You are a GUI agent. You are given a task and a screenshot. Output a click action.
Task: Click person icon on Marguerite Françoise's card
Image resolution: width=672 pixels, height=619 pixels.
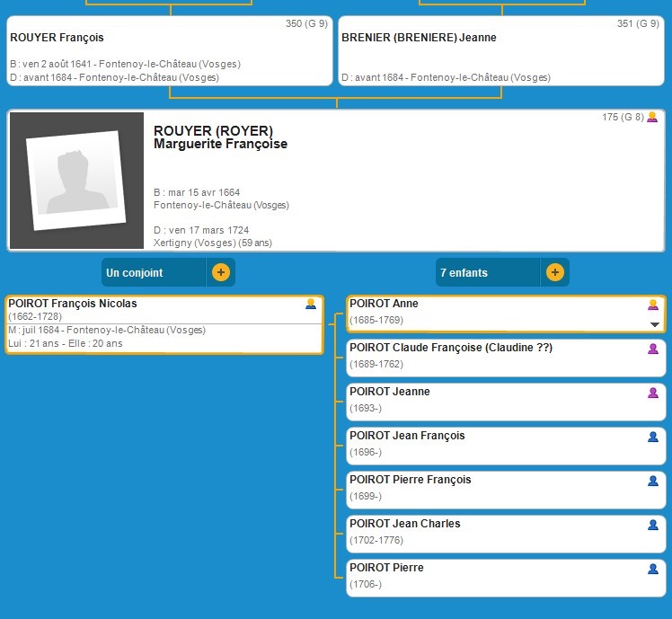tap(652, 118)
